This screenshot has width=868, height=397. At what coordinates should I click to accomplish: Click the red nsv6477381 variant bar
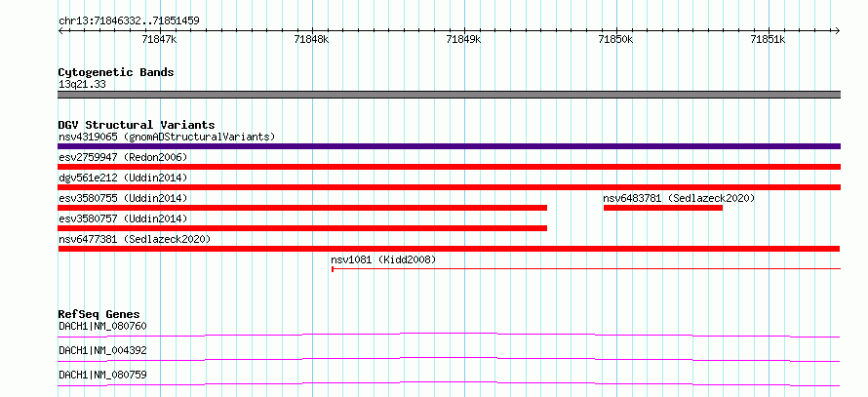click(x=449, y=249)
